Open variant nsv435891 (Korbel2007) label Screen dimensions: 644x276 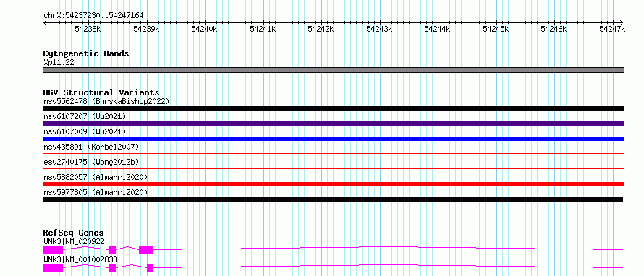91,147
